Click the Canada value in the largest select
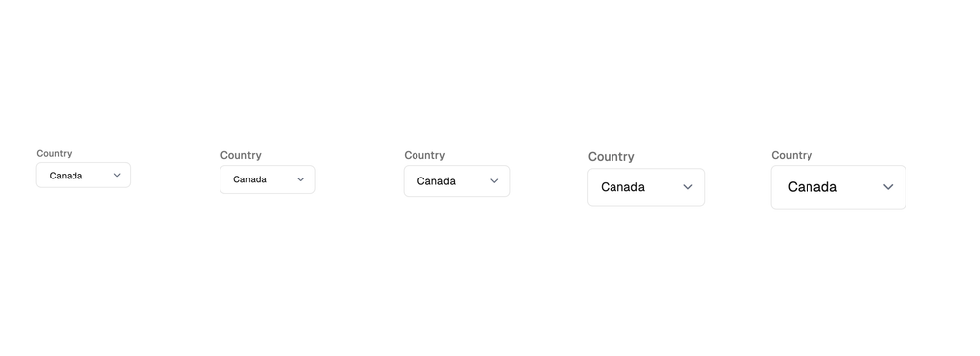980x356 pixels. coord(811,187)
